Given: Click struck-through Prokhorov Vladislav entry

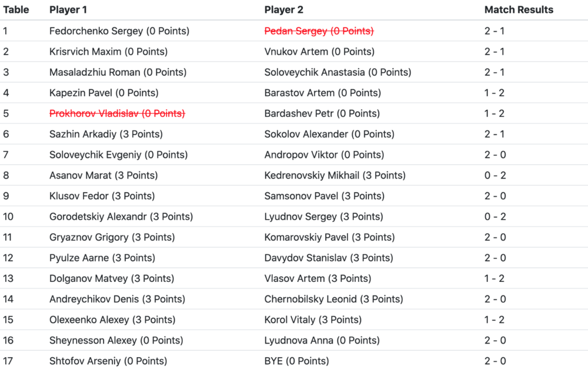Looking at the screenshot, I should point(117,113).
